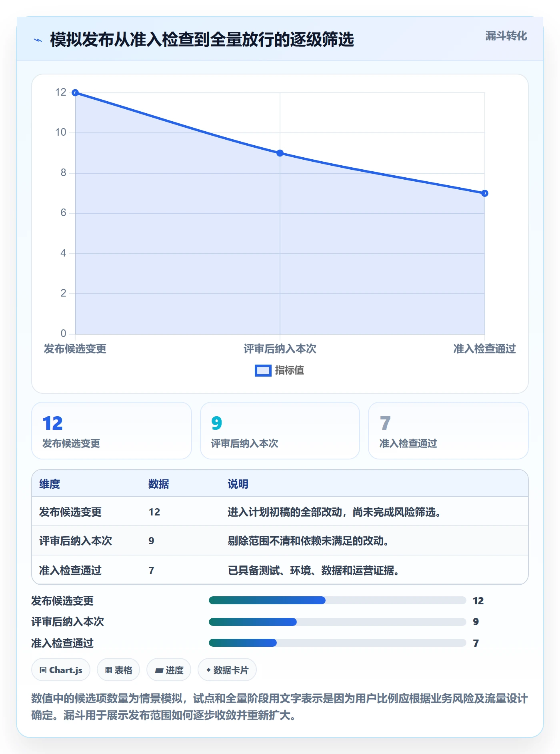Viewport: 560px width, 754px height.
Task: Click the diamond icon on 数据卡片 chip
Action: [208, 670]
